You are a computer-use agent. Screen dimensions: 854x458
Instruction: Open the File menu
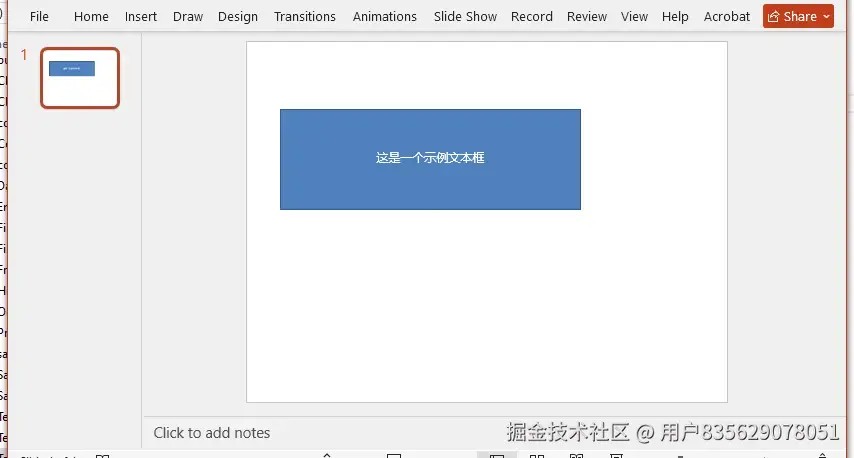pos(39,17)
